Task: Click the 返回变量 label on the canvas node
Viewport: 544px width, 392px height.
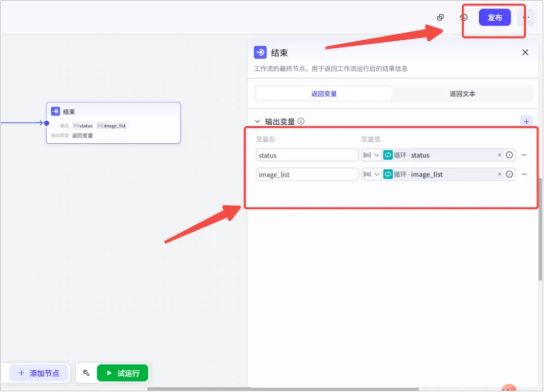Action: point(83,135)
